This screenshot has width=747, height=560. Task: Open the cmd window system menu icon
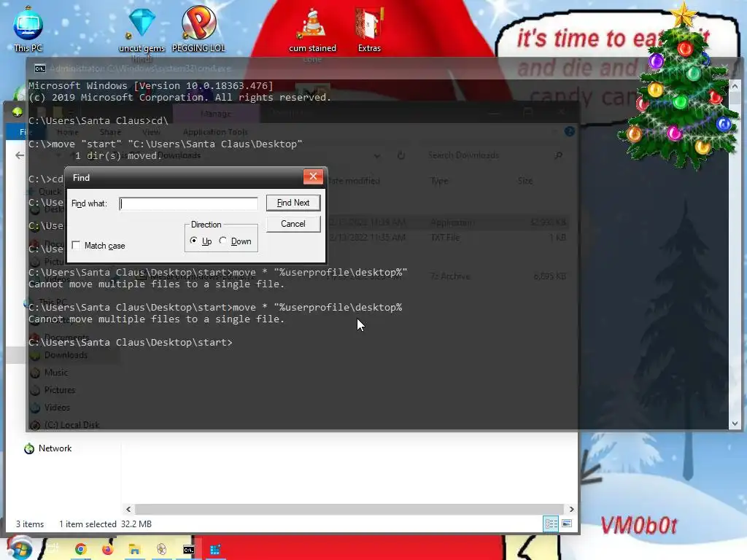(x=40, y=69)
